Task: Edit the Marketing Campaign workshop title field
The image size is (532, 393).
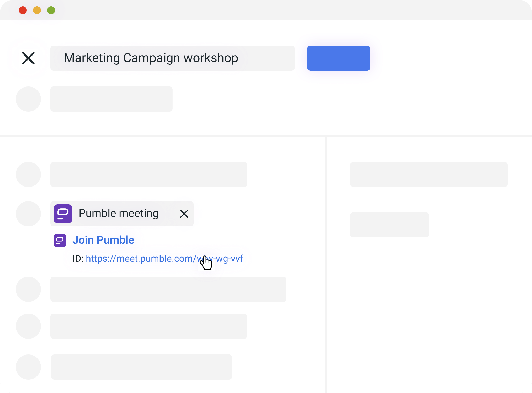Action: click(172, 58)
